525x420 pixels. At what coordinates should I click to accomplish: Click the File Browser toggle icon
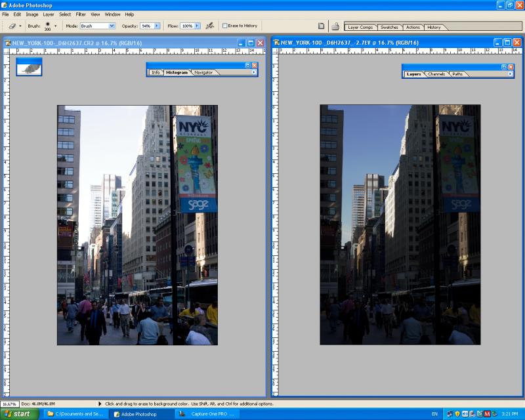pos(321,26)
